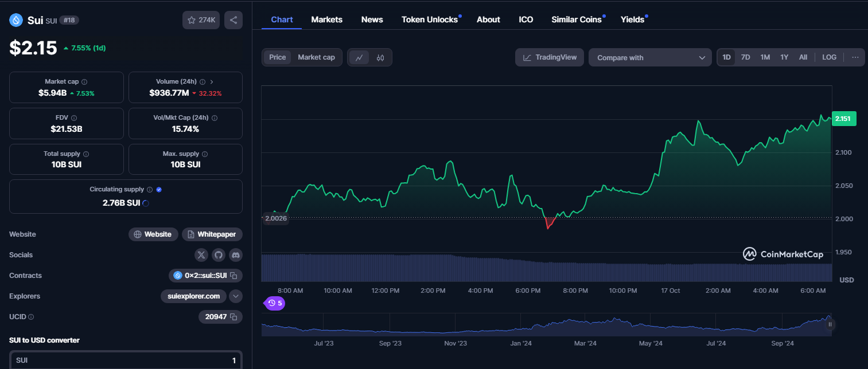Click the 15.74% Vol/Mkt Cap value
The height and width of the screenshot is (369, 868).
point(185,129)
